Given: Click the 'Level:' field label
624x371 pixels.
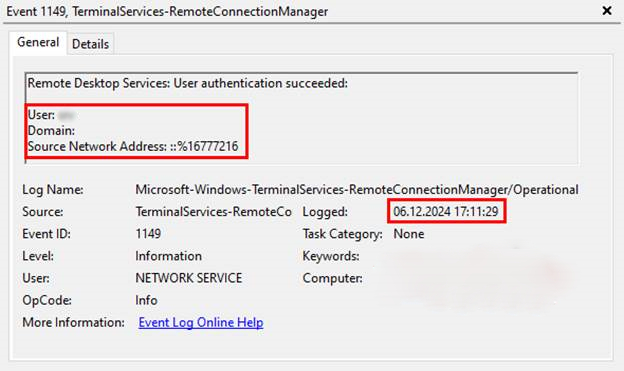Looking at the screenshot, I should (x=38, y=256).
